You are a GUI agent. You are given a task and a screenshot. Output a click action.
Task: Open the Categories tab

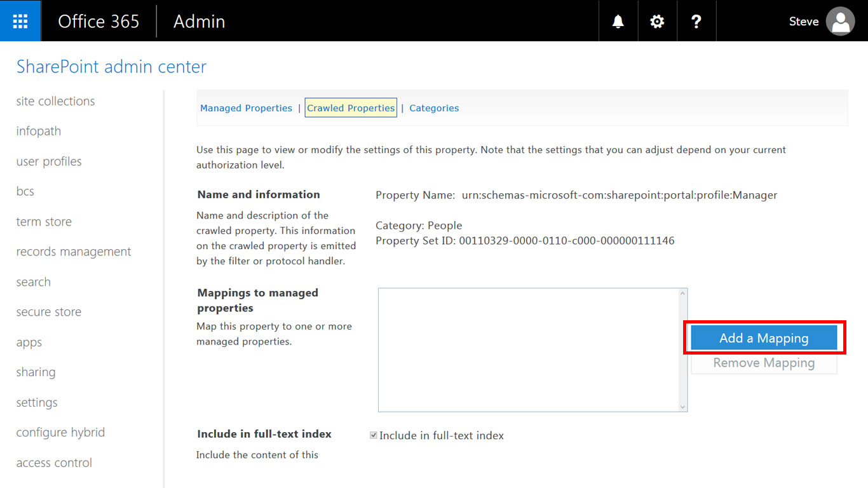(434, 108)
